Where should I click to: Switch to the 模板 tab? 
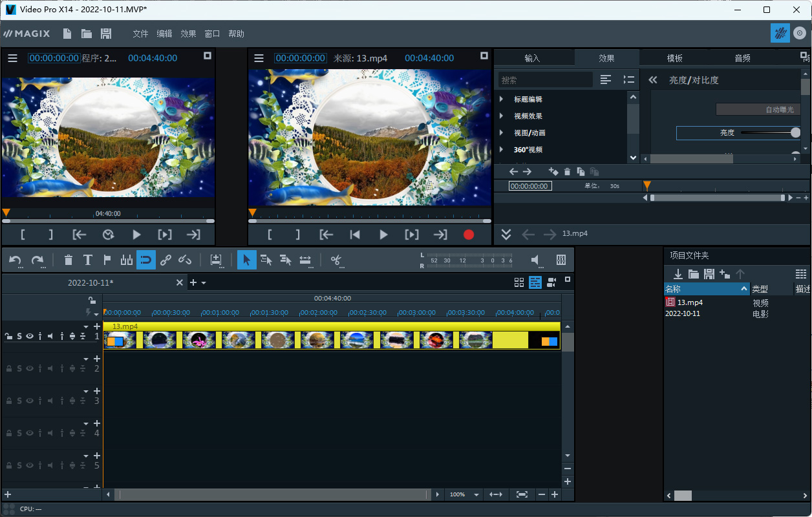(674, 58)
